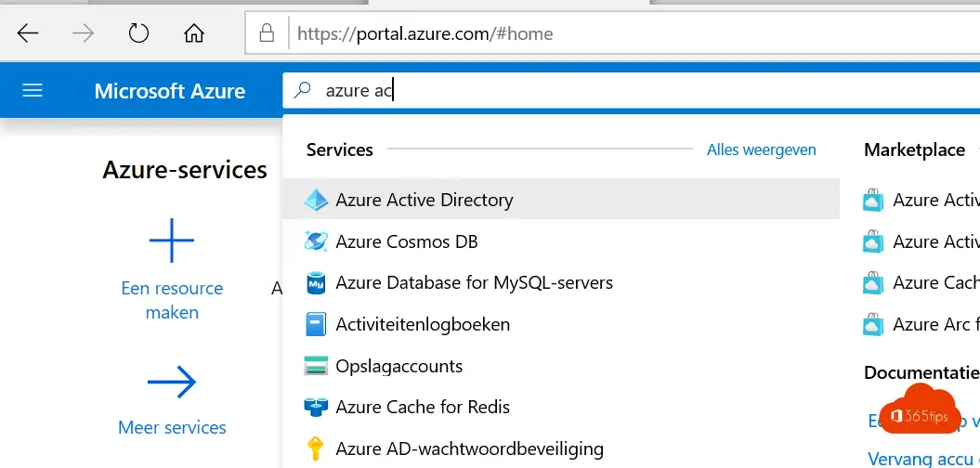This screenshot has width=980, height=468.
Task: Select Azure Cache for Redis result
Action: click(x=561, y=408)
